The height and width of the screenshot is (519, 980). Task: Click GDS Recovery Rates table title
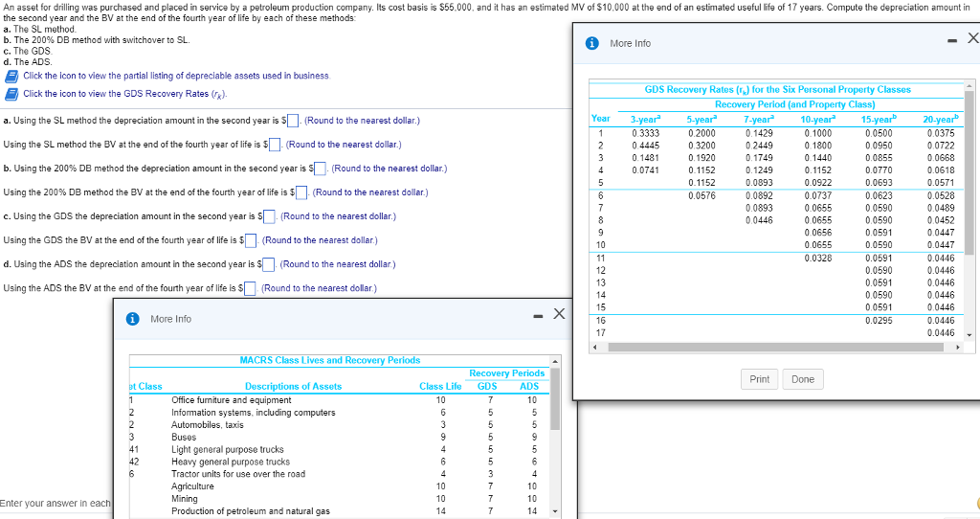pos(777,89)
